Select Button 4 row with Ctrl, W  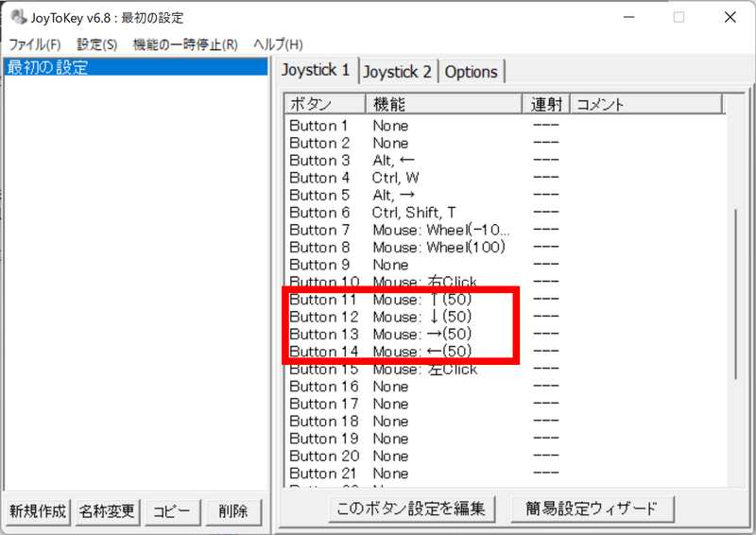pyautogui.click(x=505, y=178)
